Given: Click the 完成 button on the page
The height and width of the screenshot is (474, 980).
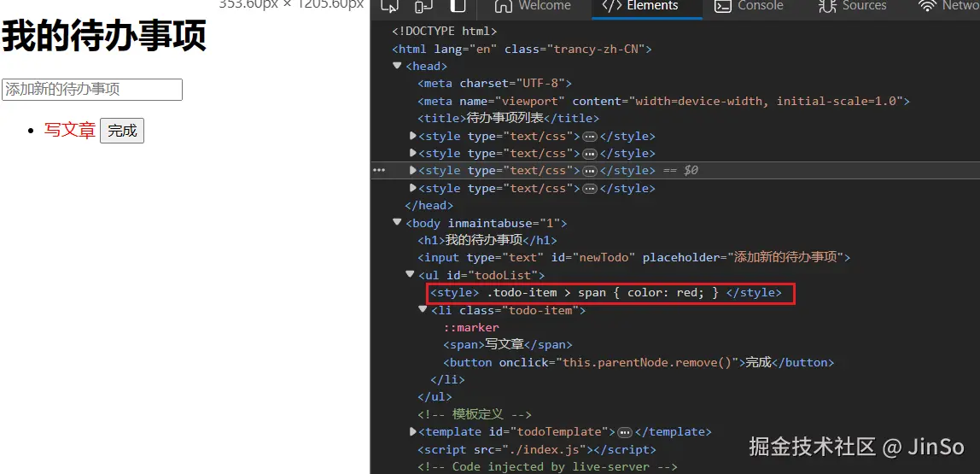Looking at the screenshot, I should tap(122, 131).
